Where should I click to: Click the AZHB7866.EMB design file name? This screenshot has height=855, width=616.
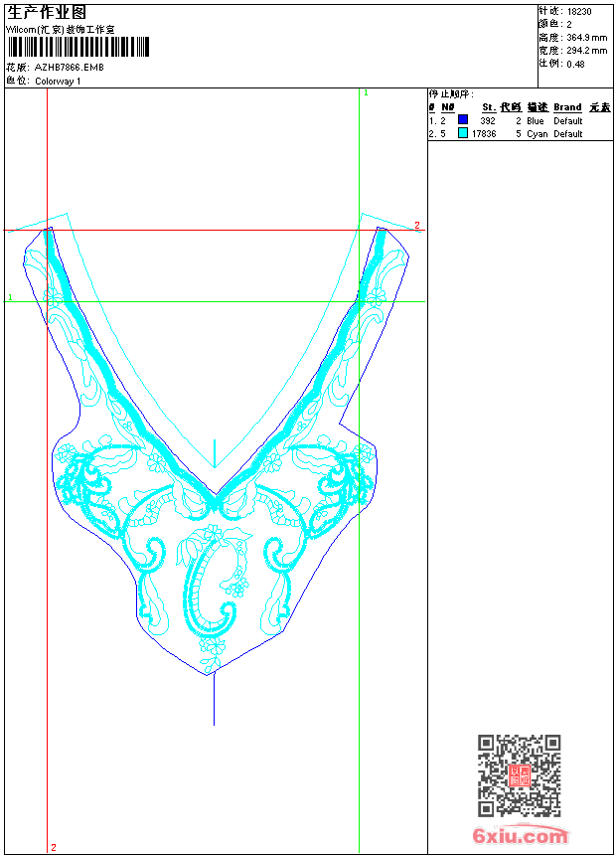click(69, 68)
